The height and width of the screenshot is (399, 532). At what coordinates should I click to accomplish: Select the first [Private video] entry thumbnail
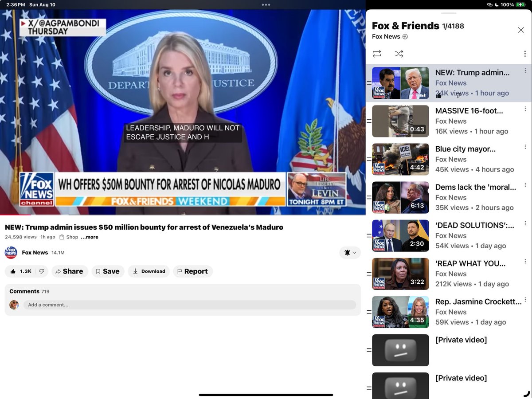pos(400,350)
